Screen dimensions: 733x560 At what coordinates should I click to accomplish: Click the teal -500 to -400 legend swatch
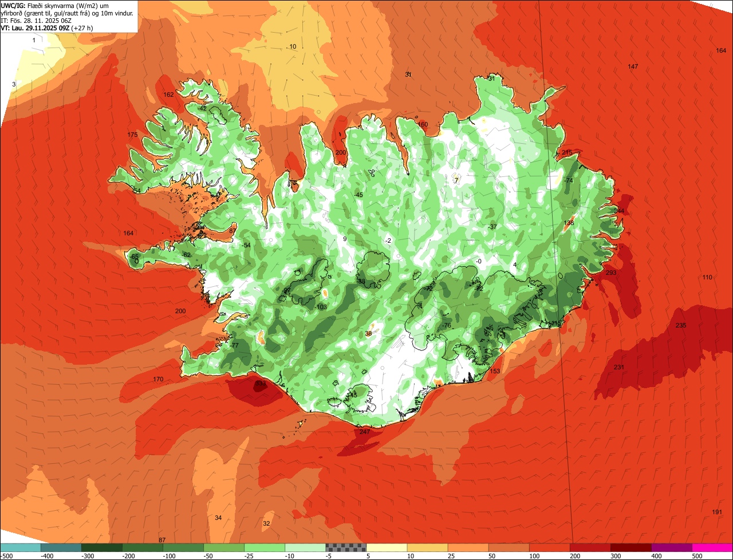tap(20, 547)
